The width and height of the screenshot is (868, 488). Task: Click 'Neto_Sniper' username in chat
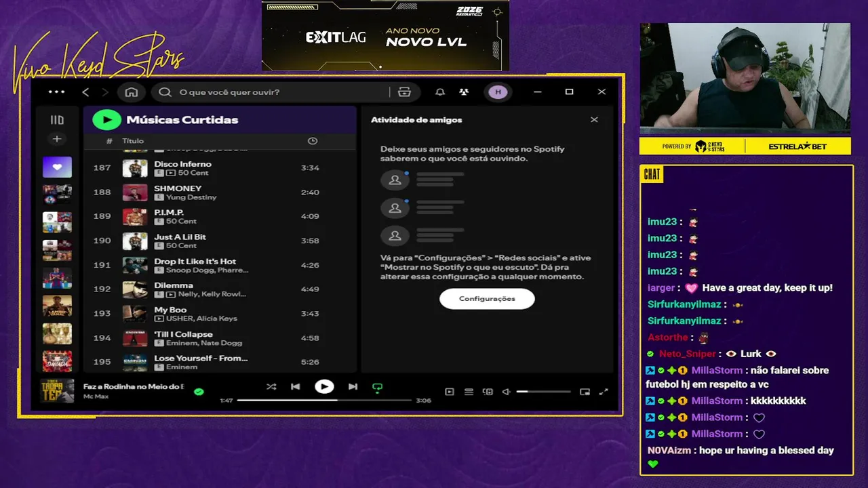pyautogui.click(x=687, y=354)
